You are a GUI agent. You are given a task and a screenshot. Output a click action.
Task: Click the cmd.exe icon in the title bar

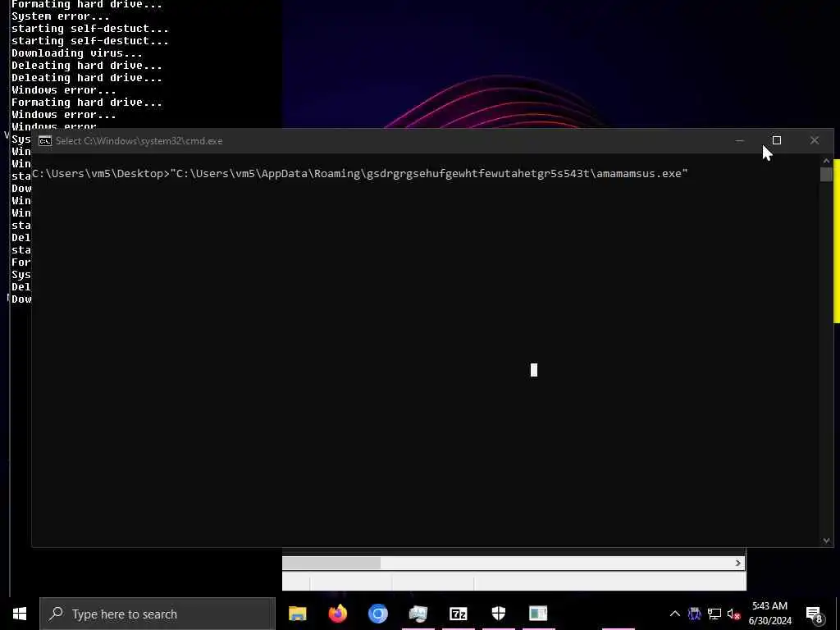tap(45, 141)
